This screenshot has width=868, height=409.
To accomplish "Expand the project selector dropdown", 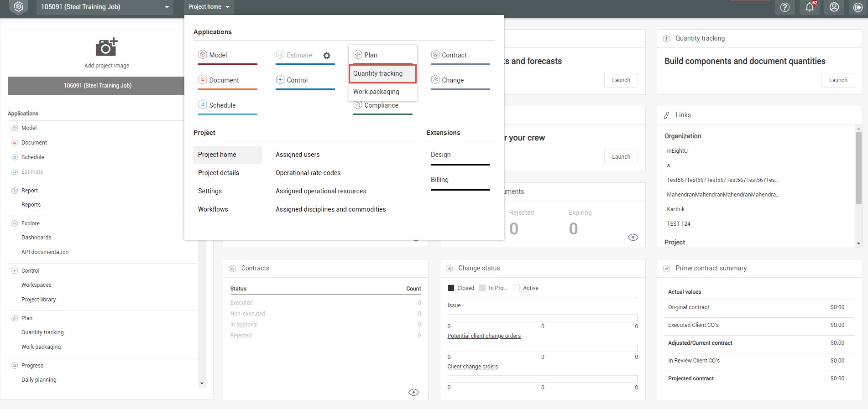I will tap(167, 7).
